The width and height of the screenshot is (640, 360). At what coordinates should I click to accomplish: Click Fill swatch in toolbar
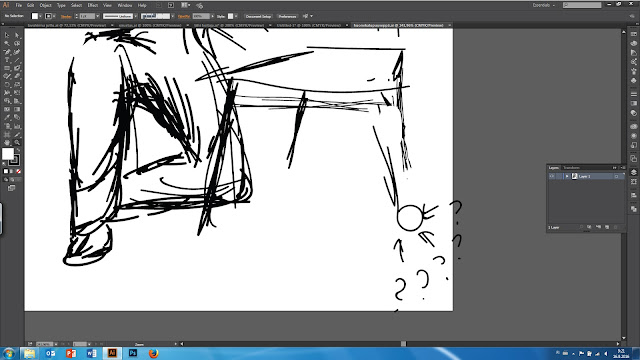tap(8, 153)
